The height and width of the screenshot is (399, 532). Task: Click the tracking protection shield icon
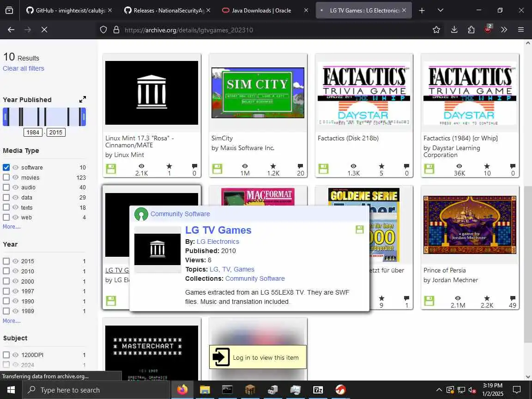103,30
